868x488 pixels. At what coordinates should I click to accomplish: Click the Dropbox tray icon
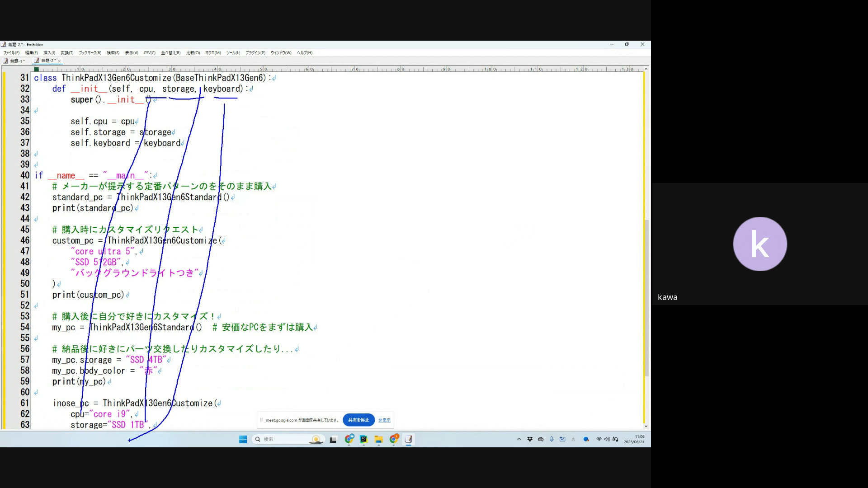click(x=530, y=439)
